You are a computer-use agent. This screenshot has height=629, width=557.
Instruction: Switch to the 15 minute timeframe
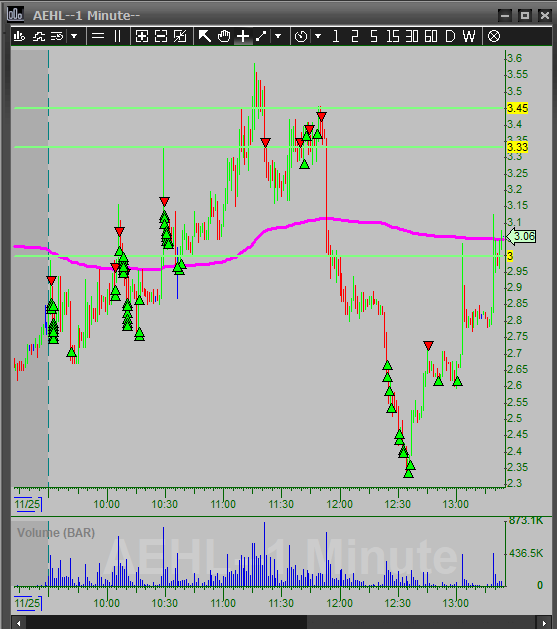(393, 37)
